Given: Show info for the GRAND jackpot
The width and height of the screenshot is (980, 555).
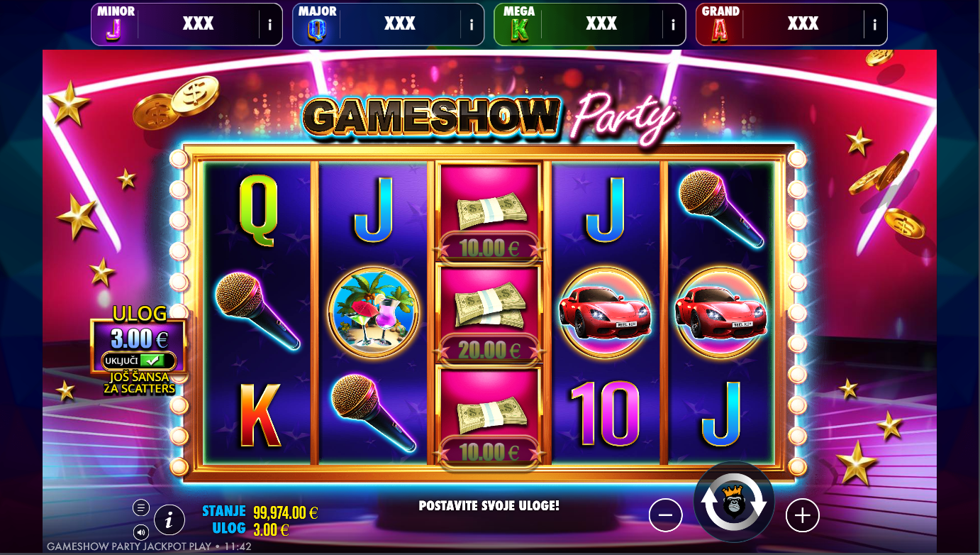Looking at the screenshot, I should tap(874, 25).
